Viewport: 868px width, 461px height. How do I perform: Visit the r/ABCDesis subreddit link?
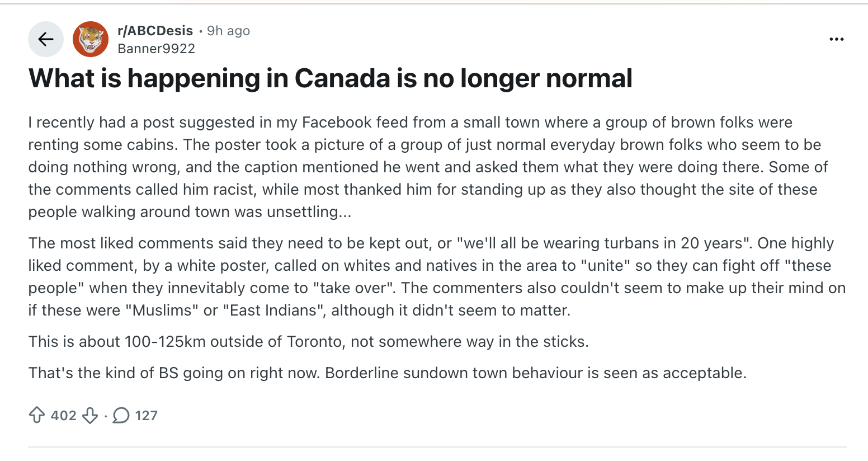(155, 31)
